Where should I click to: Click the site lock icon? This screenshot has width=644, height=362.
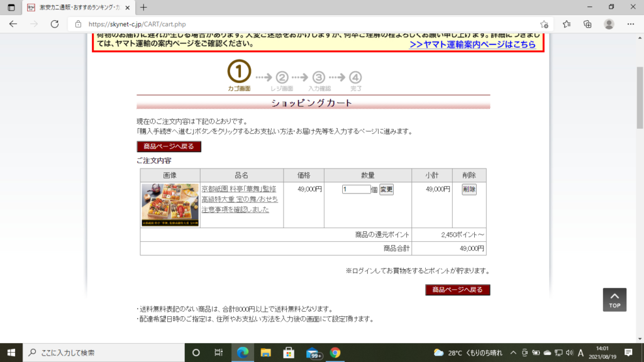click(x=78, y=25)
